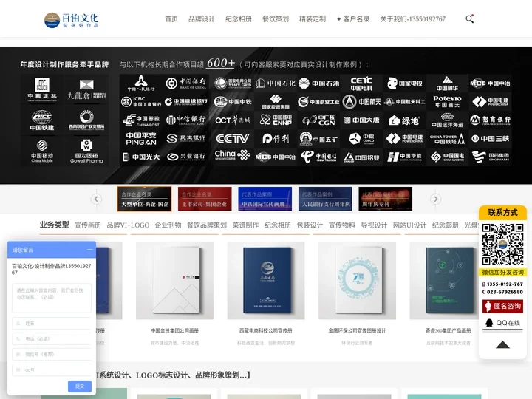Image resolution: width=532 pixels, height=399 pixels.
Task: Click the back-to-top triangle arrow
Action: point(502,345)
